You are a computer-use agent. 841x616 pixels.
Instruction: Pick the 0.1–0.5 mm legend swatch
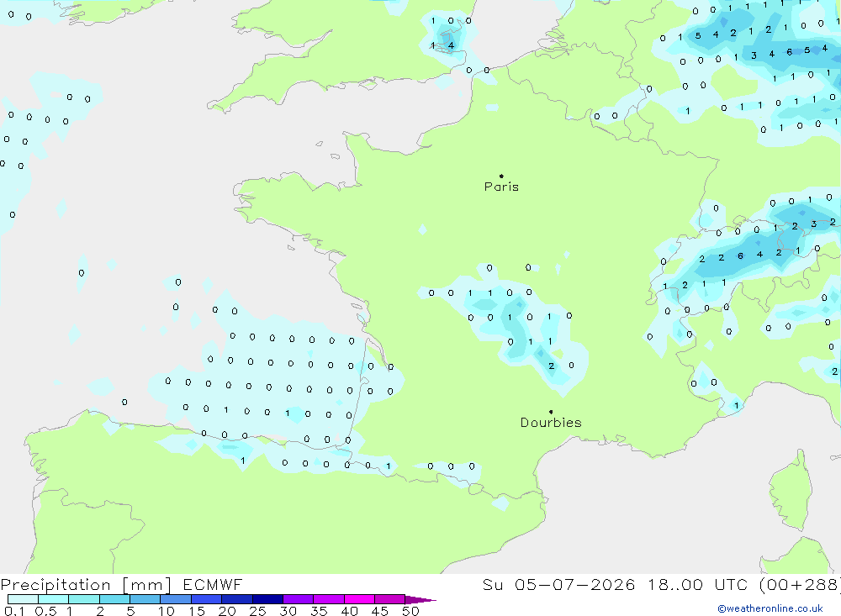coord(23,599)
